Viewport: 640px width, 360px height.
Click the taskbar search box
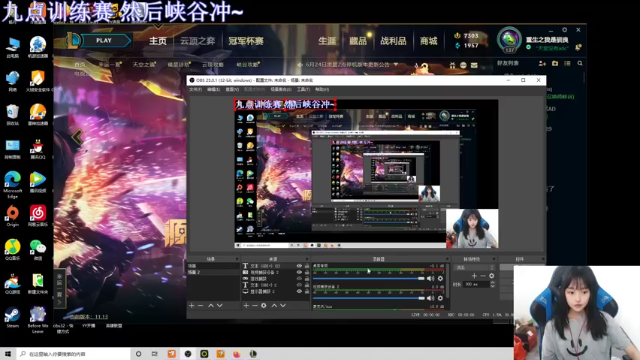pos(73,354)
